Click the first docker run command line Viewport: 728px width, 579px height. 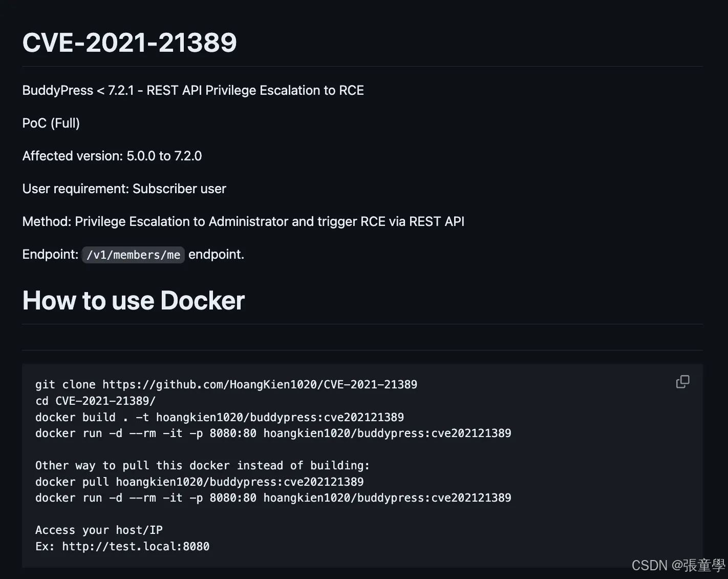coord(273,433)
